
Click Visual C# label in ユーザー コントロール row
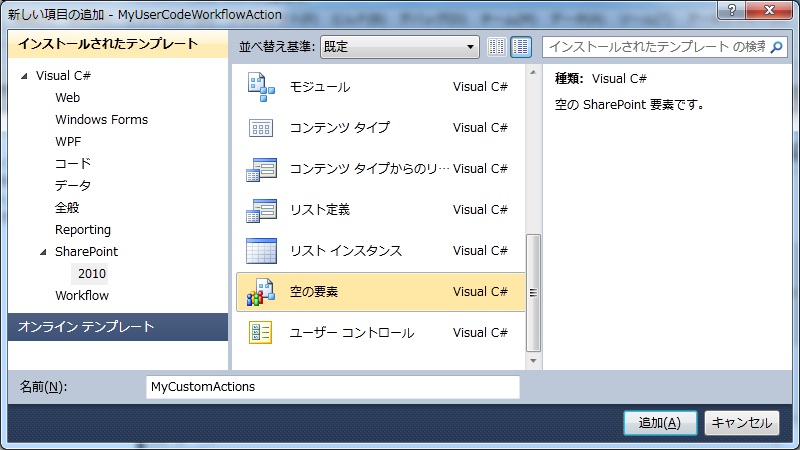point(480,333)
